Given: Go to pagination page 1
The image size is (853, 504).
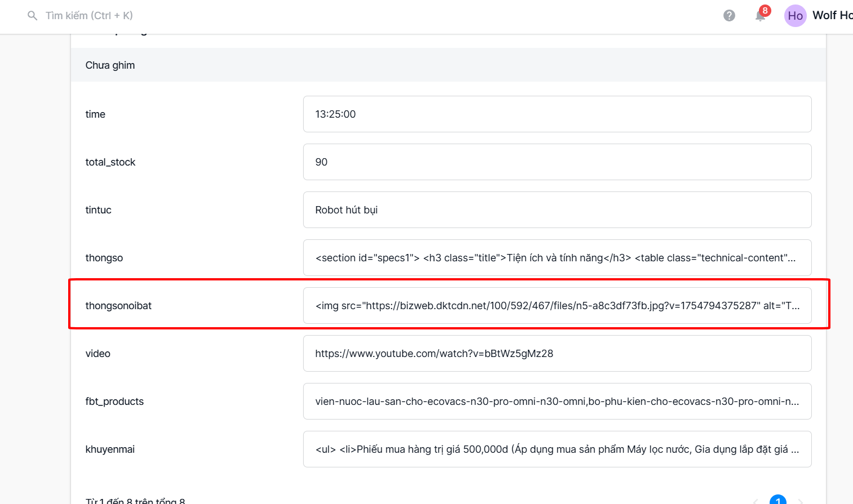Looking at the screenshot, I should [x=778, y=499].
